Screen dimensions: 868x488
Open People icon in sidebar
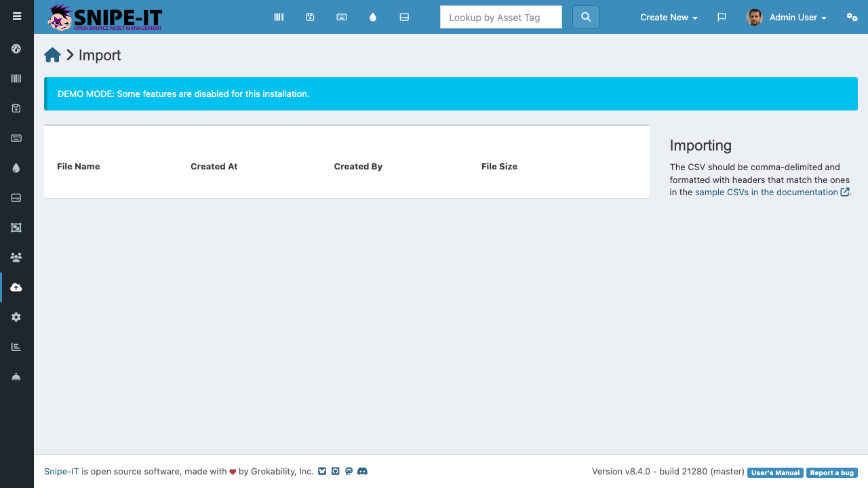16,258
